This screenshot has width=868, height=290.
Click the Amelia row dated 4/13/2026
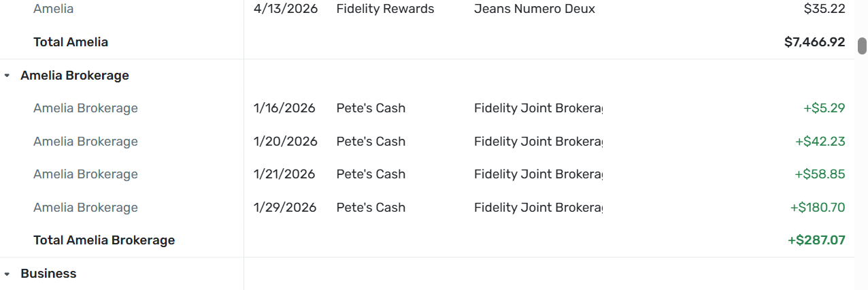285,9
